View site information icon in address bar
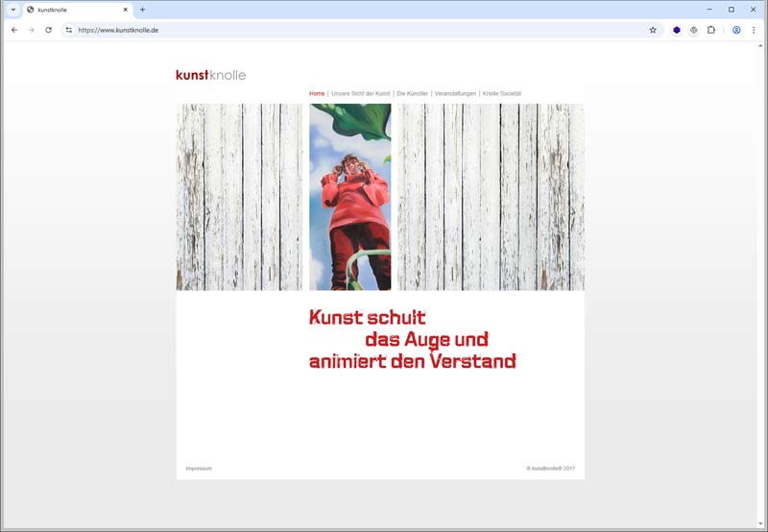Viewport: 768px width, 532px height. [69, 30]
